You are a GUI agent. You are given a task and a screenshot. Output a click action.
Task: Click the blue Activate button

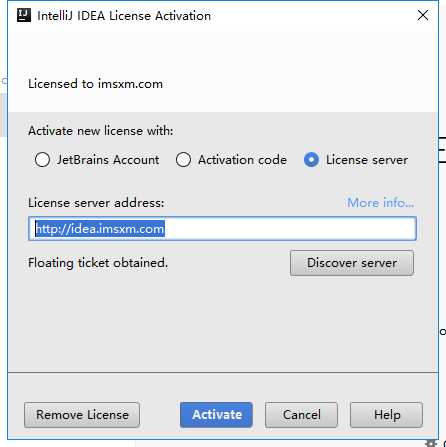[216, 415]
